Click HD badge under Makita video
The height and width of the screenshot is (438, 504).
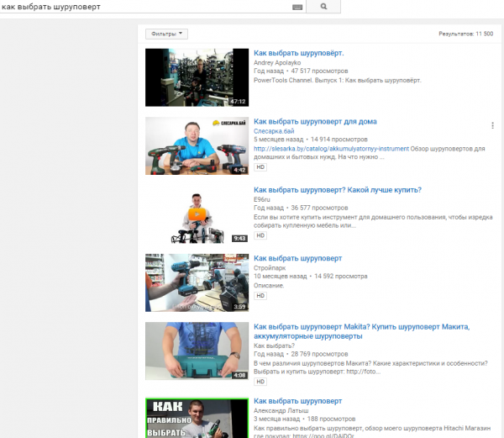coord(260,382)
